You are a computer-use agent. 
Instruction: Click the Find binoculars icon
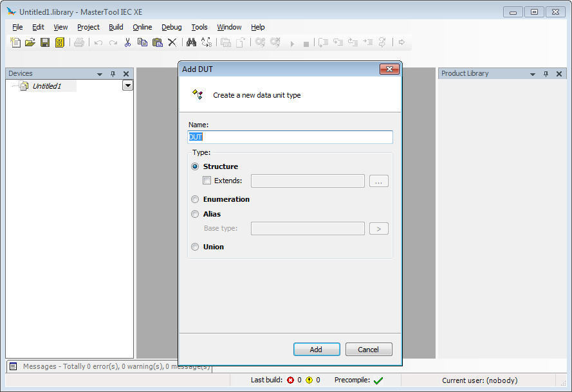point(191,42)
